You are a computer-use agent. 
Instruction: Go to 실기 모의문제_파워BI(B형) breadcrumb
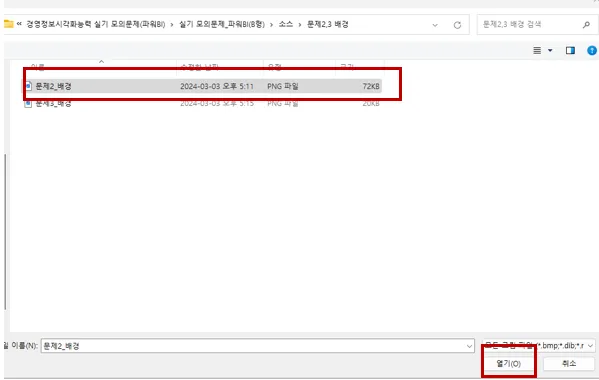point(222,24)
